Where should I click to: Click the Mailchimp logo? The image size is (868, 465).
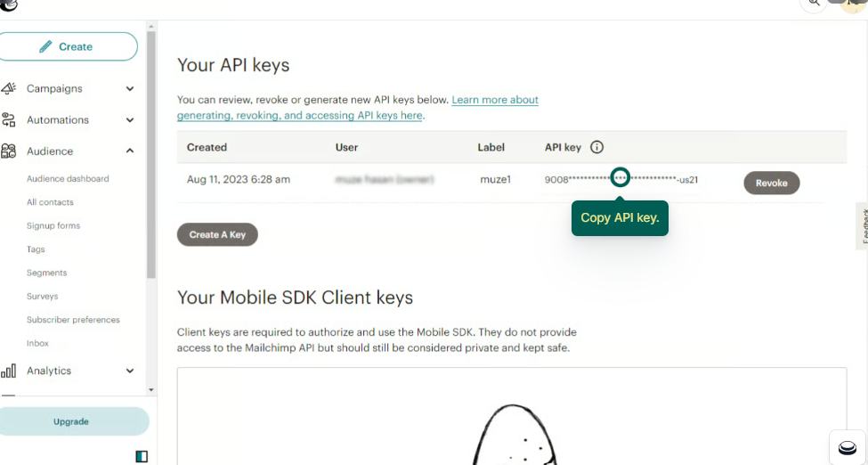tap(8, 4)
